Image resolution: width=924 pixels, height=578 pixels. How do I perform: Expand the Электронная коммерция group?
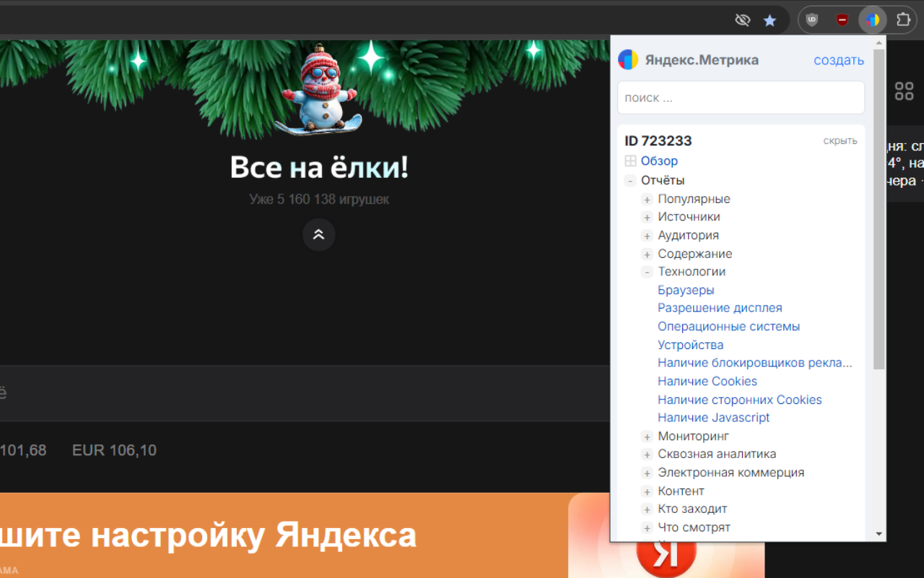pos(646,473)
